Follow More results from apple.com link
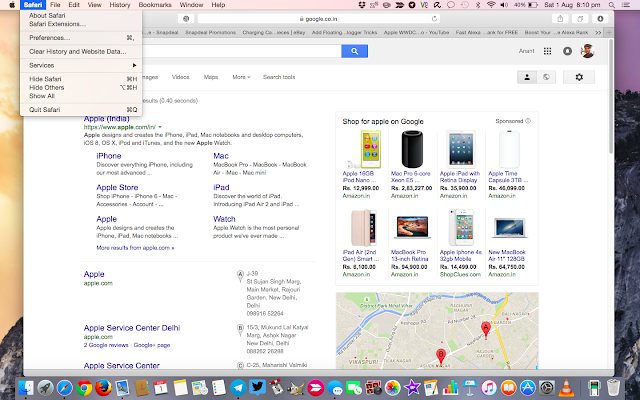 tap(135, 248)
